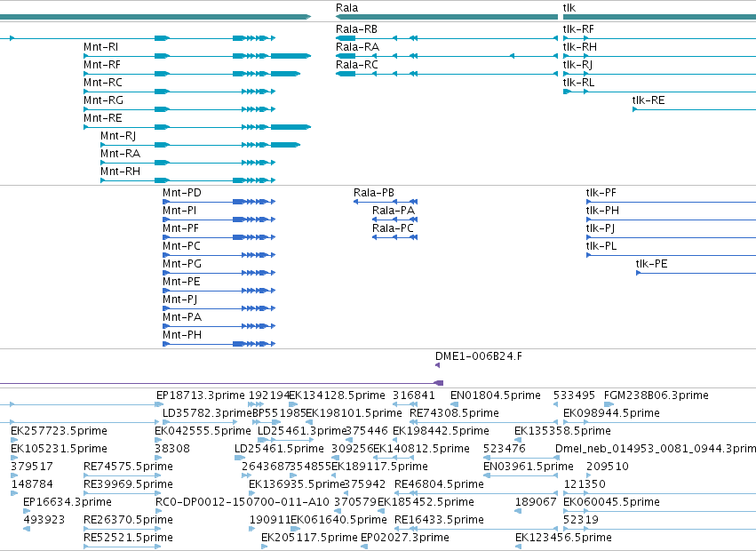The width and height of the screenshot is (756, 551).
Task: Select EST label EN03961.5prime
Action: point(529,467)
